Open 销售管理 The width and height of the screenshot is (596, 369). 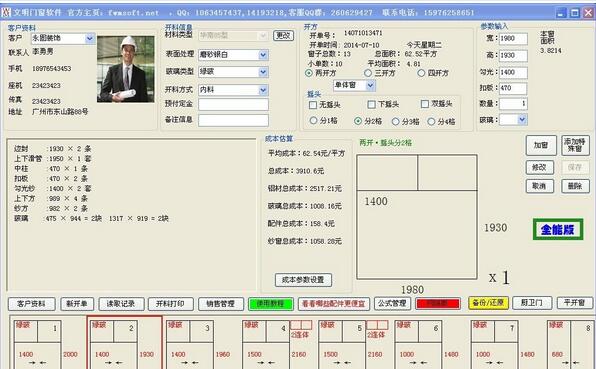[x=221, y=304]
